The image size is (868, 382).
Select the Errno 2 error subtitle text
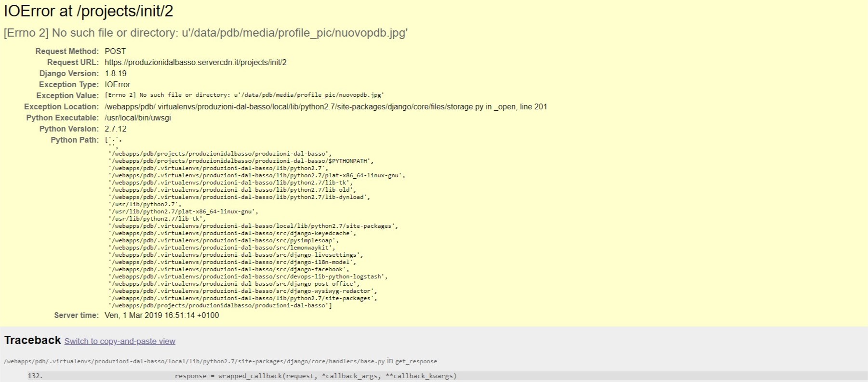pyautogui.click(x=206, y=33)
